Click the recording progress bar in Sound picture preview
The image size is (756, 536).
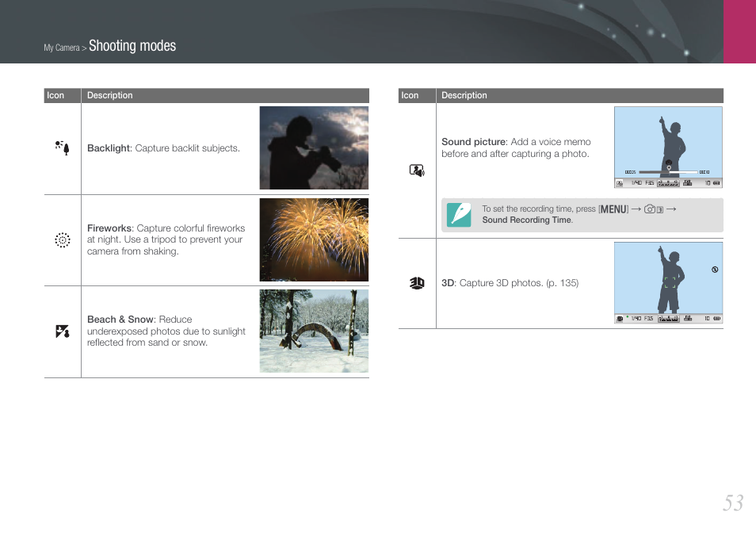point(668,172)
